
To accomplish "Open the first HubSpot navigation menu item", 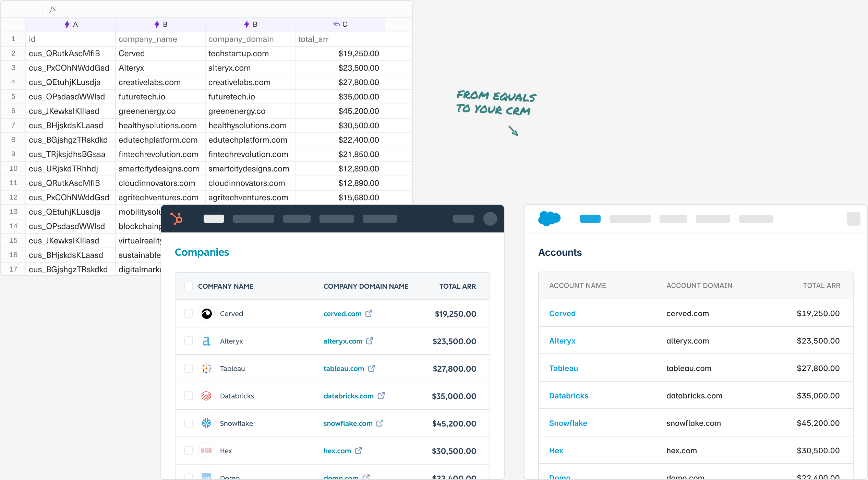I will [214, 218].
